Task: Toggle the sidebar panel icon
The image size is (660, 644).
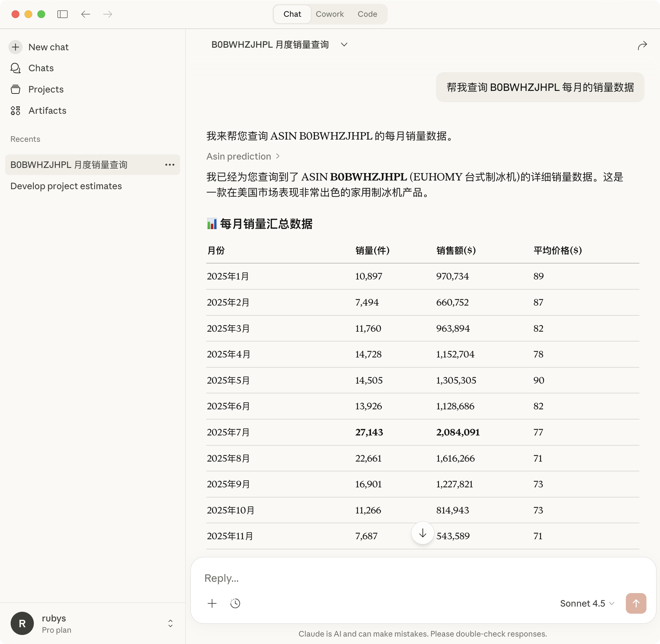Action: coord(63,14)
